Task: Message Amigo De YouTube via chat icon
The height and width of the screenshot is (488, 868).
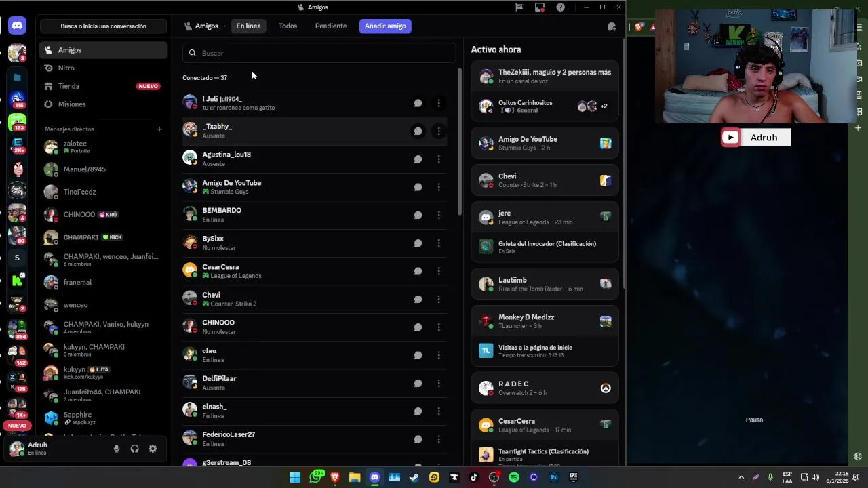Action: (x=418, y=187)
